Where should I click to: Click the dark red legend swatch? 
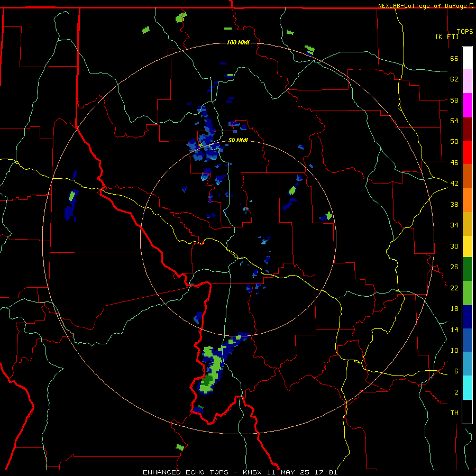467,129
